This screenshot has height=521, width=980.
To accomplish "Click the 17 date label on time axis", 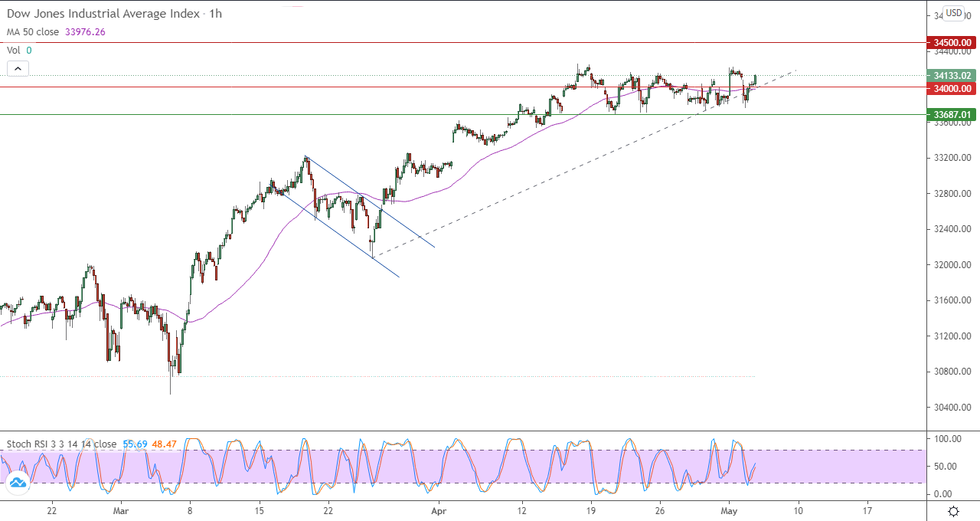I will (x=867, y=510).
